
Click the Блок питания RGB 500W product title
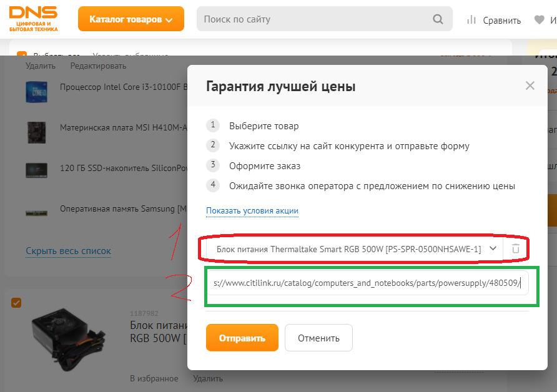tap(159, 331)
